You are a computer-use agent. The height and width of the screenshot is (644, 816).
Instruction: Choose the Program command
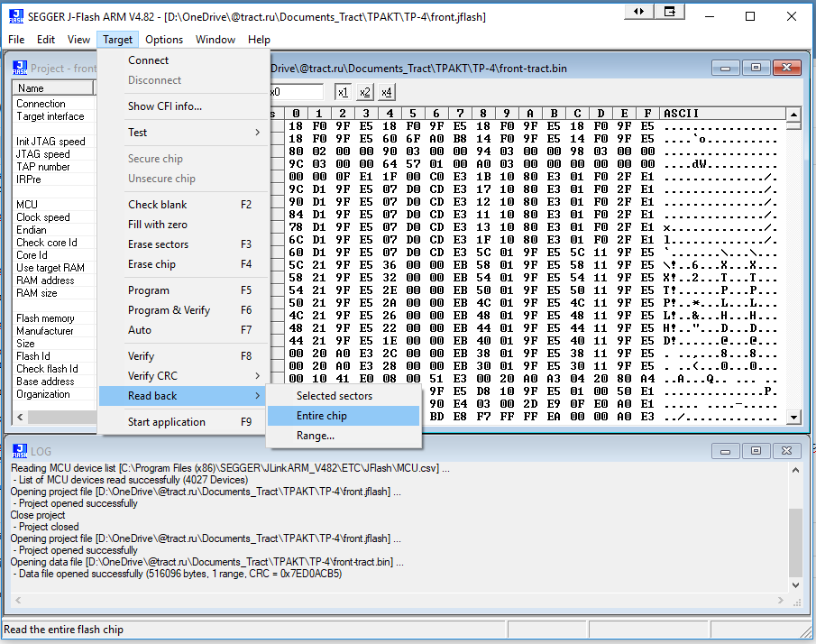tap(183, 290)
